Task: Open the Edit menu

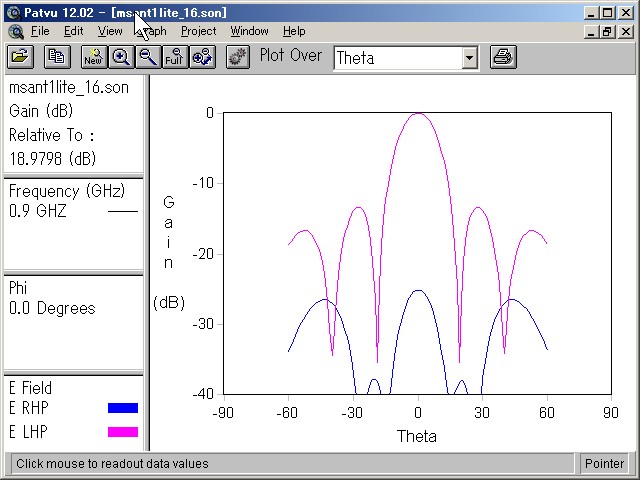Action: click(x=73, y=31)
